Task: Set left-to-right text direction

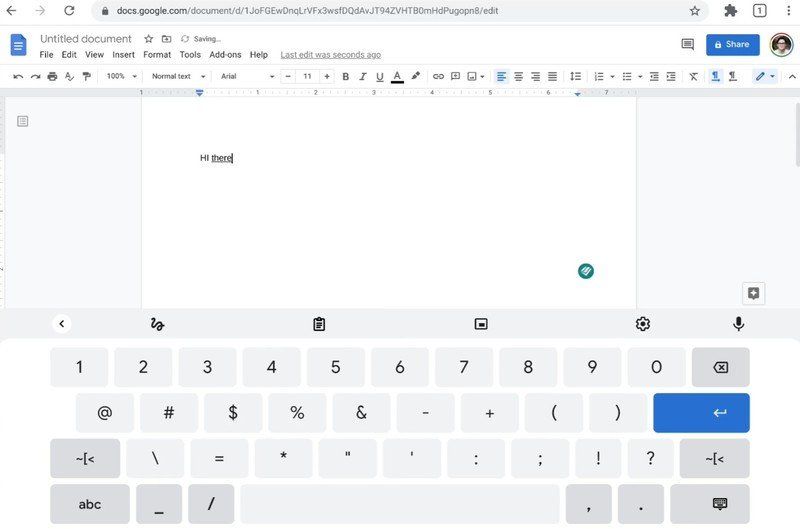Action: [x=716, y=77]
